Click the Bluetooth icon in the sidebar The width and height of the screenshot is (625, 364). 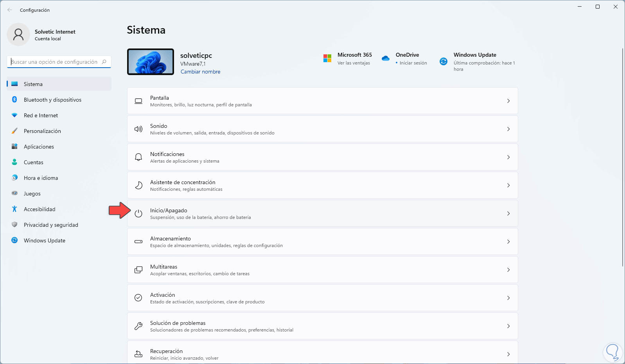tap(14, 100)
